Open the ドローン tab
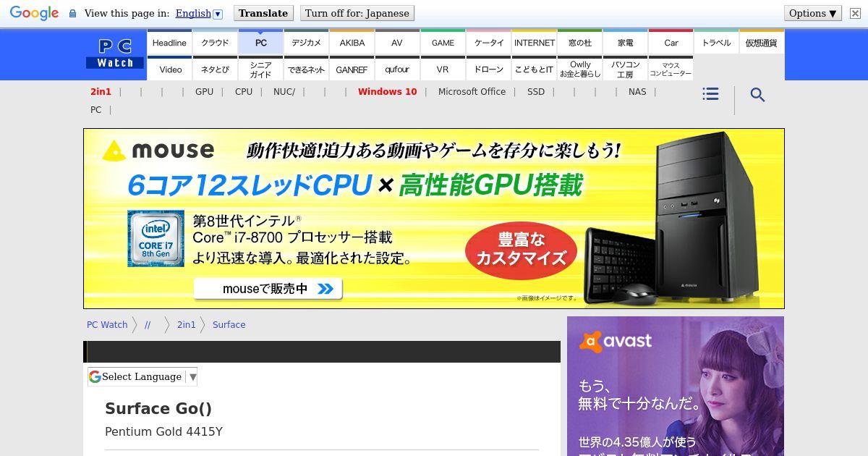 489,69
